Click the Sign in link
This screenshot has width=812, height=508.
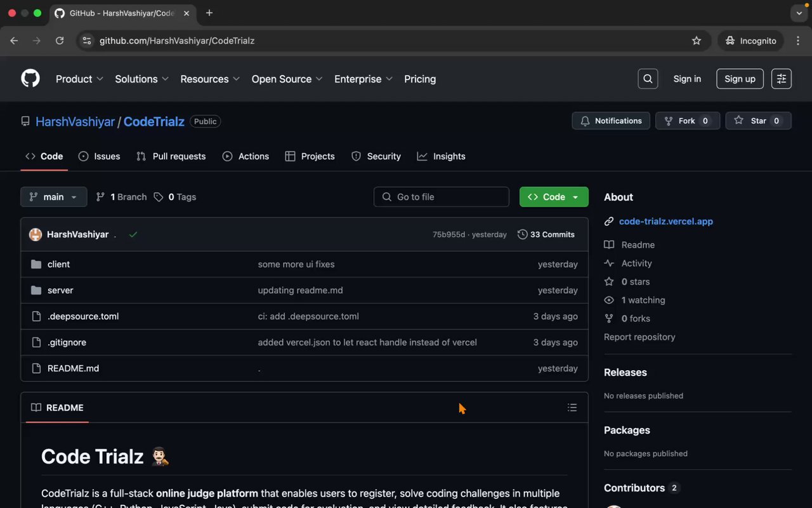click(x=687, y=79)
